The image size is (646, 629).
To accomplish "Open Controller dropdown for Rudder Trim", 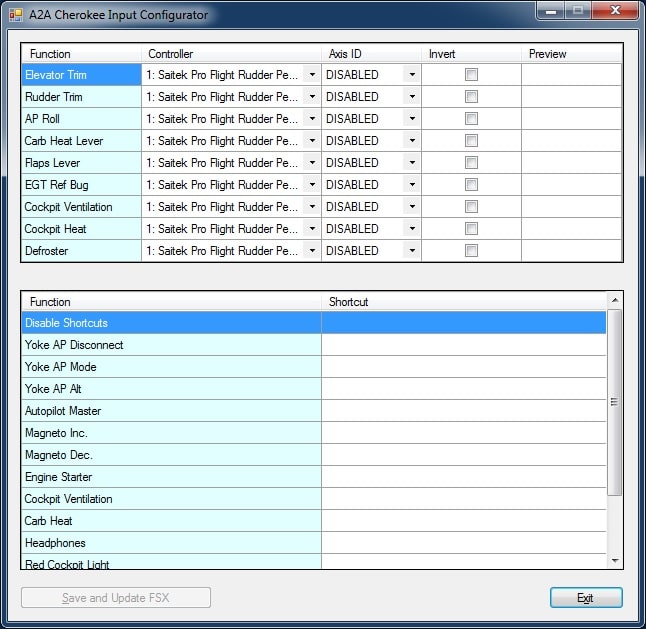I will pyautogui.click(x=312, y=97).
